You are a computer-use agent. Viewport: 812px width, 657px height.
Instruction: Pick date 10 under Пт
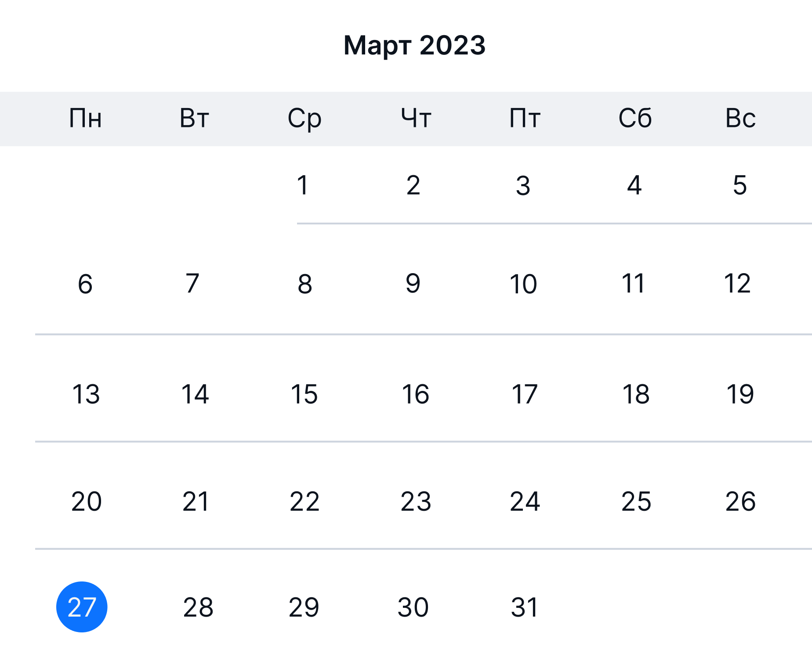point(523,284)
